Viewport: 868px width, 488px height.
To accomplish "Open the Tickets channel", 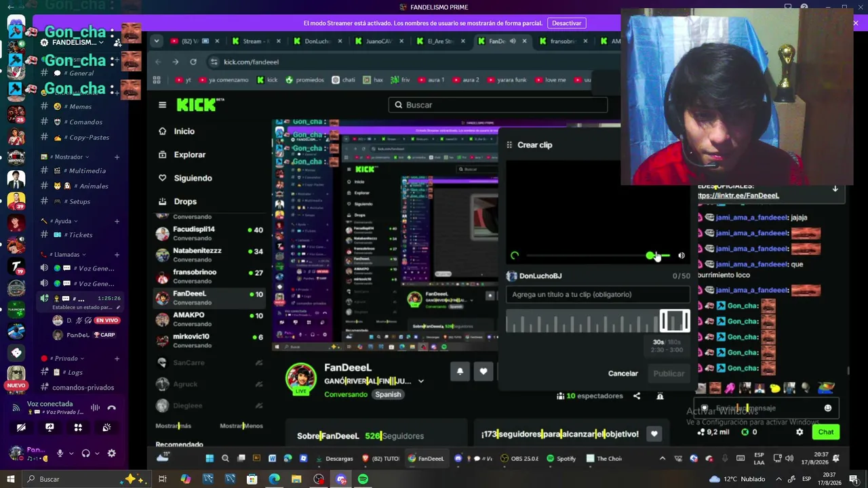I will (x=81, y=235).
